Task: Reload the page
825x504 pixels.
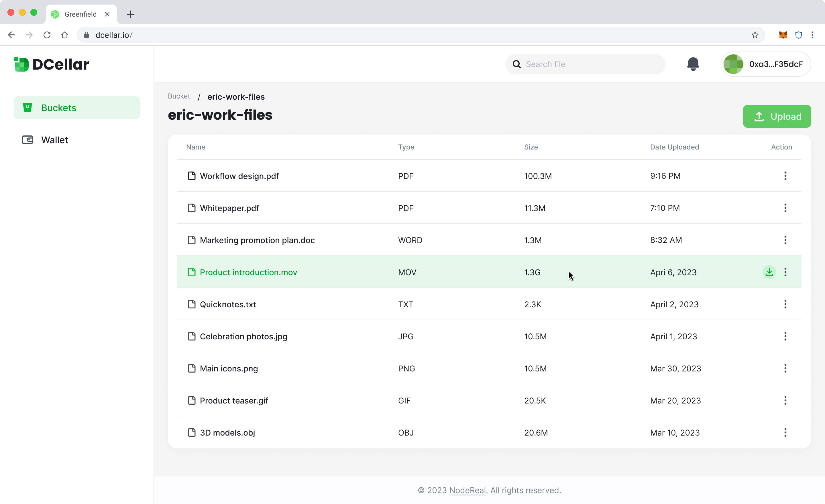Action: pyautogui.click(x=47, y=35)
